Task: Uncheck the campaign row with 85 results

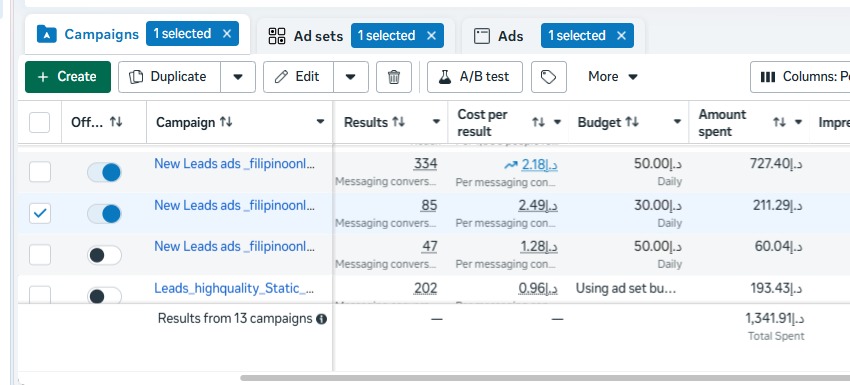Action: tap(40, 213)
